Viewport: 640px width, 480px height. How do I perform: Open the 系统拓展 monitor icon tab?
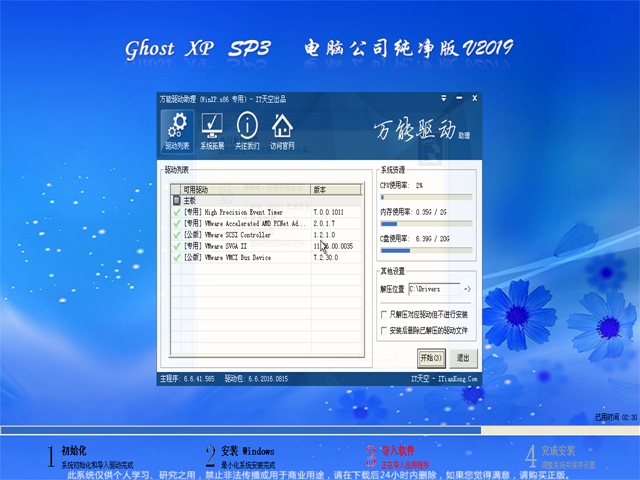click(x=212, y=131)
